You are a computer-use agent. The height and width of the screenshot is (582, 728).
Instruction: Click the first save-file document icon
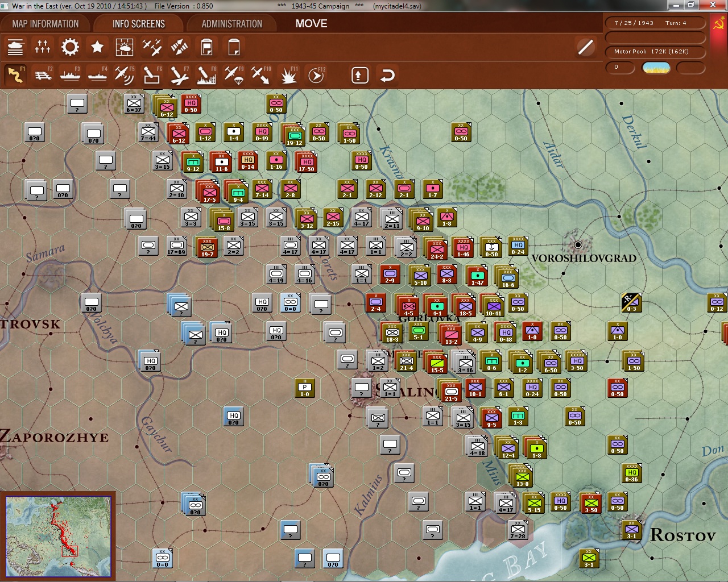[x=206, y=47]
